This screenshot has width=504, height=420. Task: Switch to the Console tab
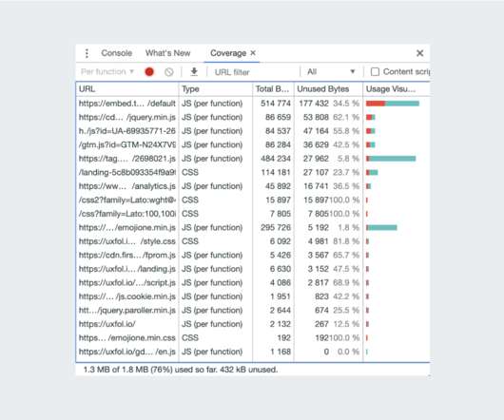click(117, 53)
